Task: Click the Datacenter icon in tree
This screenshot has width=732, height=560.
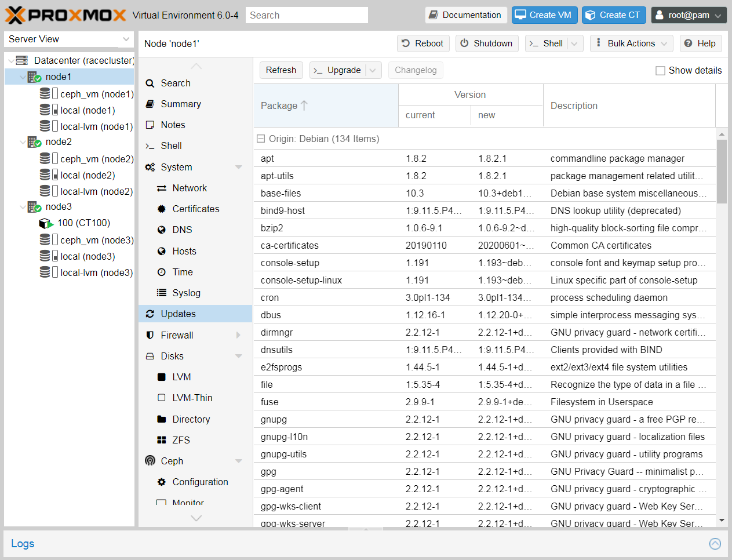Action: [22, 60]
